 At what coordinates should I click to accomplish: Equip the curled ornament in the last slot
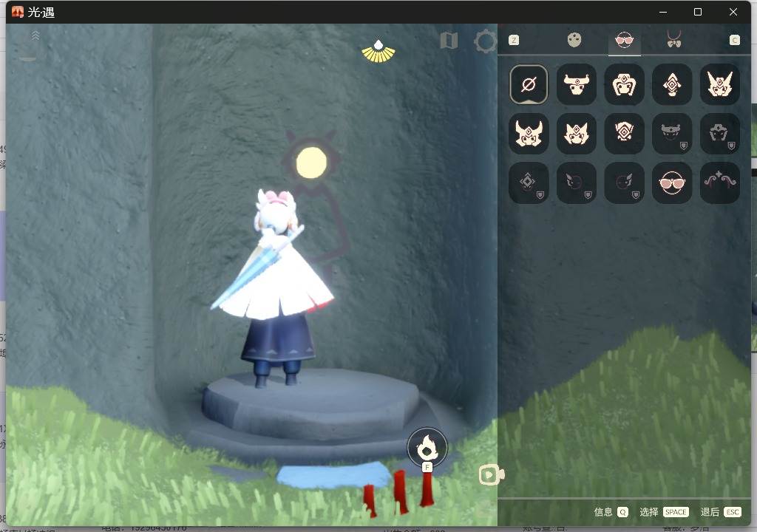(720, 183)
